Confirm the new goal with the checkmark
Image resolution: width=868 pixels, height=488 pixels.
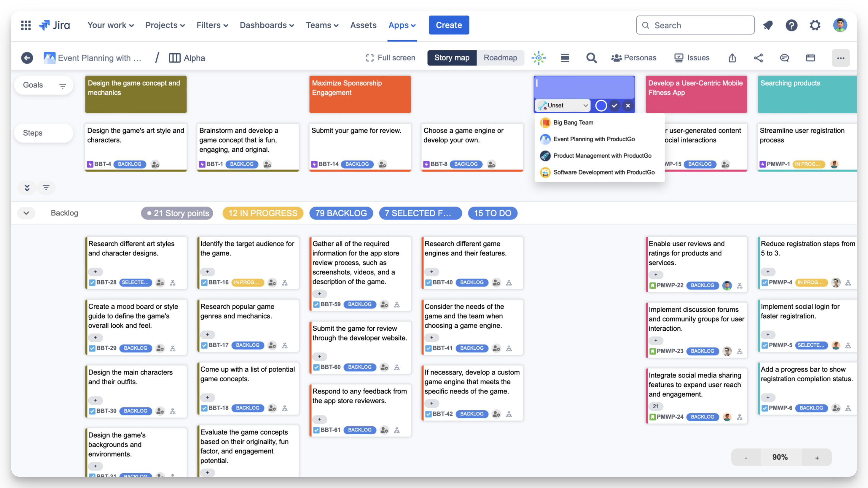coord(615,105)
